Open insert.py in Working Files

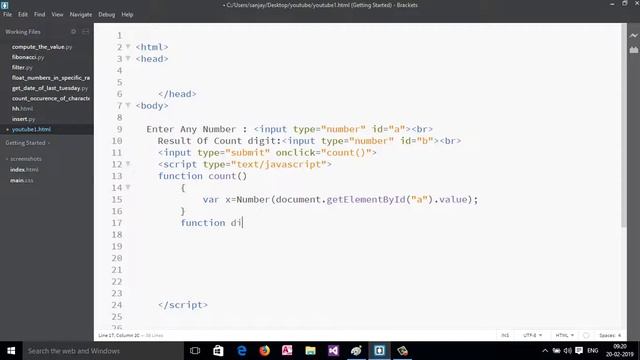[x=23, y=119]
